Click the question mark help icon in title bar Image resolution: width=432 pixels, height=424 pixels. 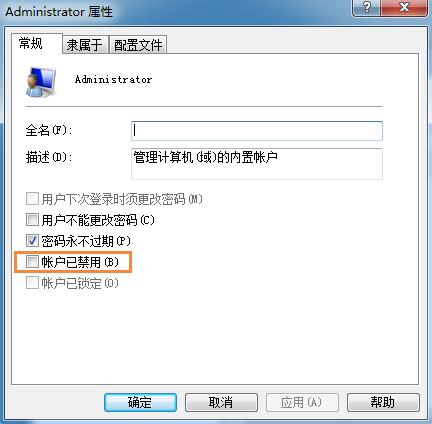(x=367, y=7)
